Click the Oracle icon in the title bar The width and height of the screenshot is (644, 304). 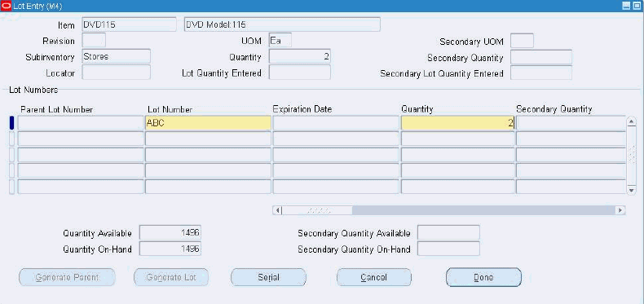[x=7, y=6]
